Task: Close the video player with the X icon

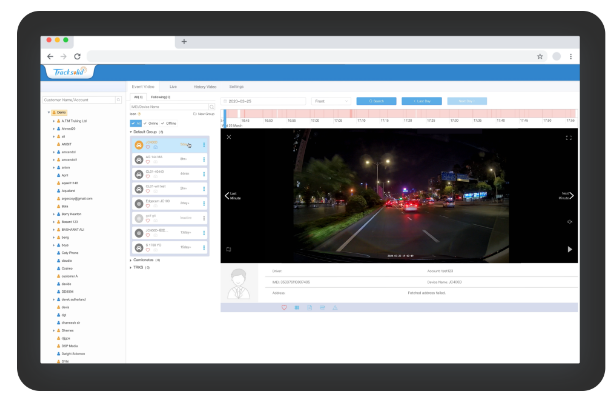Action: click(229, 138)
